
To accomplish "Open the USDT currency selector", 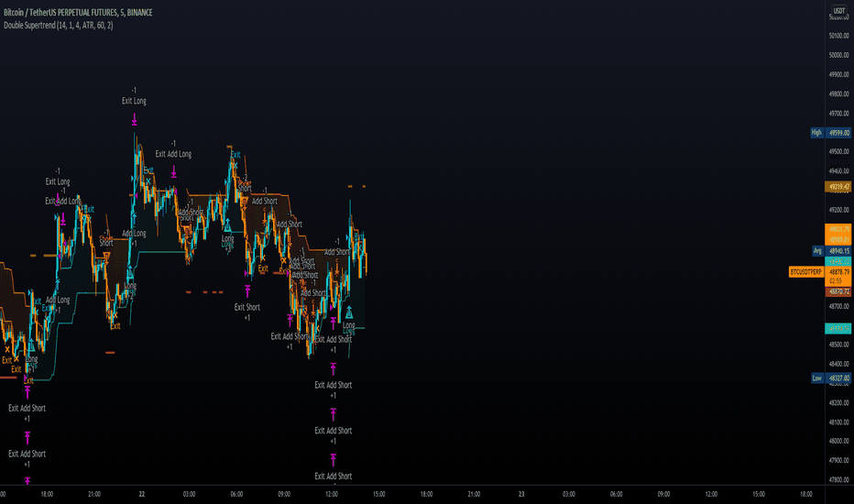I will (838, 10).
